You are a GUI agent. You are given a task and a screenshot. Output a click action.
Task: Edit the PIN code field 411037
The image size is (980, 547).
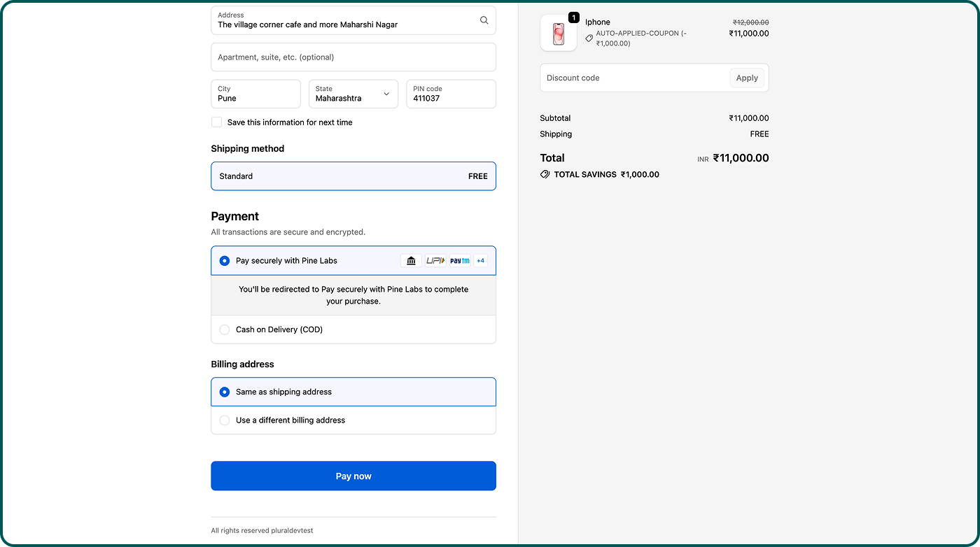[x=451, y=94]
